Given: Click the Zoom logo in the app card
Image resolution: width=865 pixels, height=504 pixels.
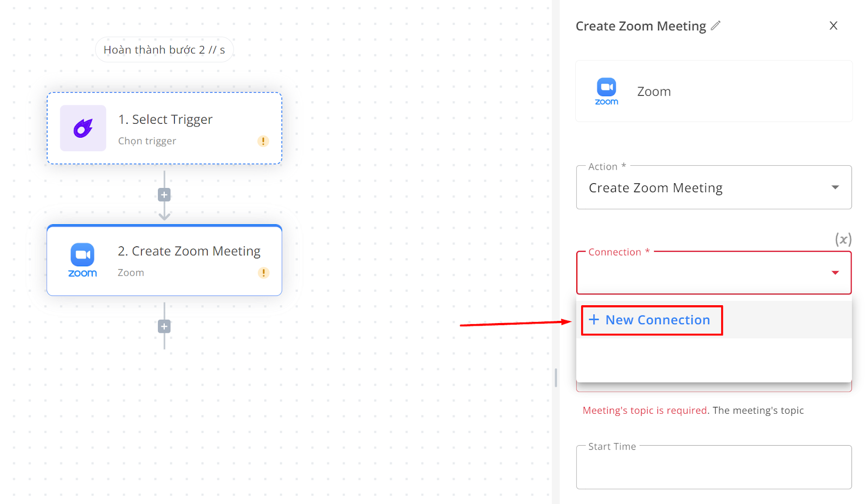Looking at the screenshot, I should point(607,91).
